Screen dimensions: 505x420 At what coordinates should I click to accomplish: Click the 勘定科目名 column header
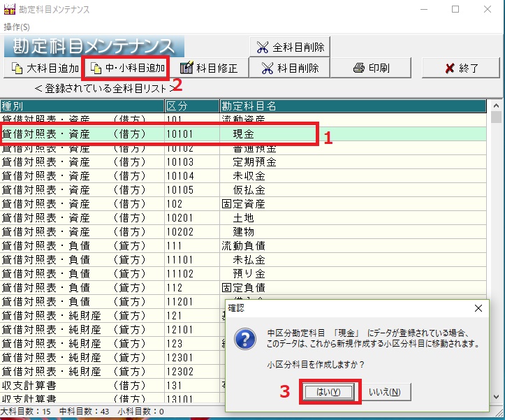[x=353, y=106]
